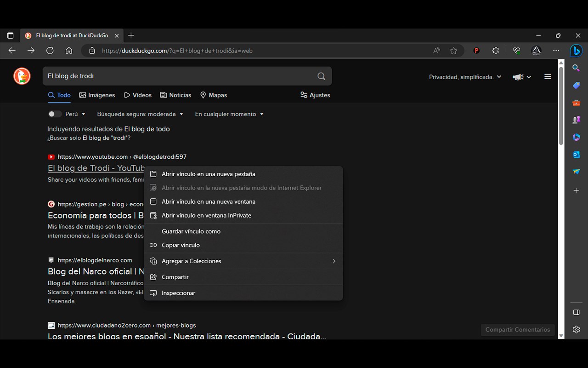
Task: Add a site to sidebar plus
Action: (x=576, y=190)
